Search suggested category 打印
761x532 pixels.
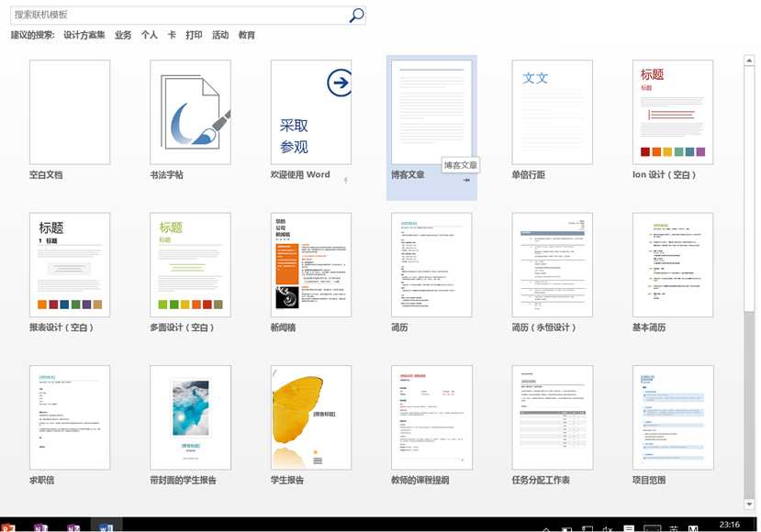pyautogui.click(x=194, y=35)
